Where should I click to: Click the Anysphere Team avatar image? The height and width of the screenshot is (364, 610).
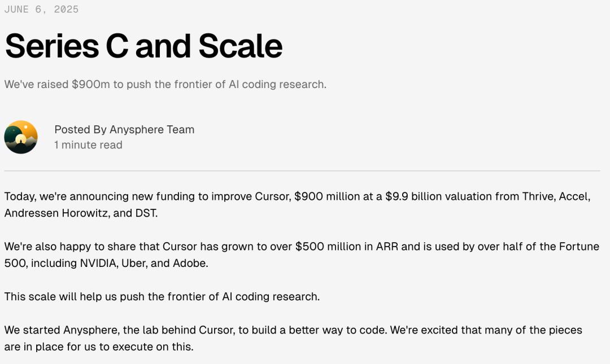point(21,137)
